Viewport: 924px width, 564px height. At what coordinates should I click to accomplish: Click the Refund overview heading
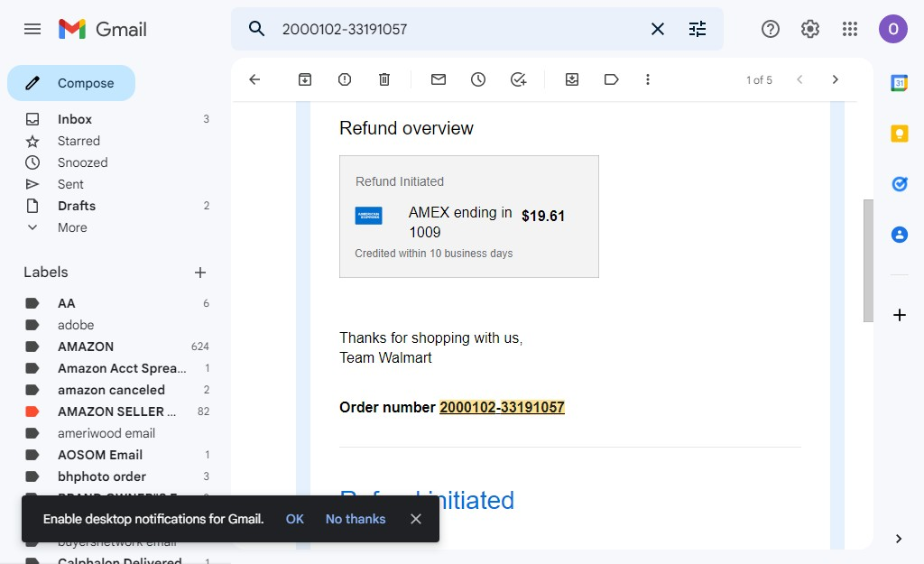(406, 128)
